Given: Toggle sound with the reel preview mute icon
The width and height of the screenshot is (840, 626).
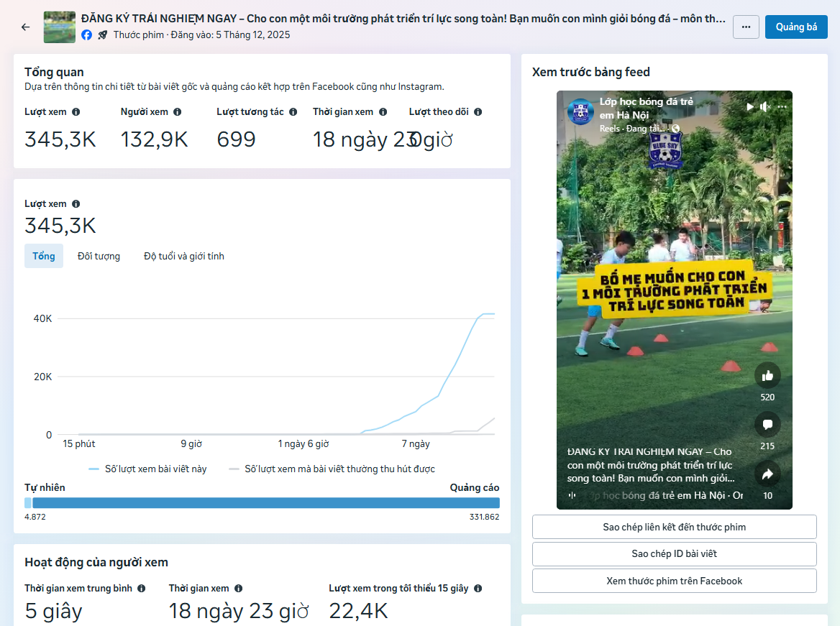Looking at the screenshot, I should (765, 106).
